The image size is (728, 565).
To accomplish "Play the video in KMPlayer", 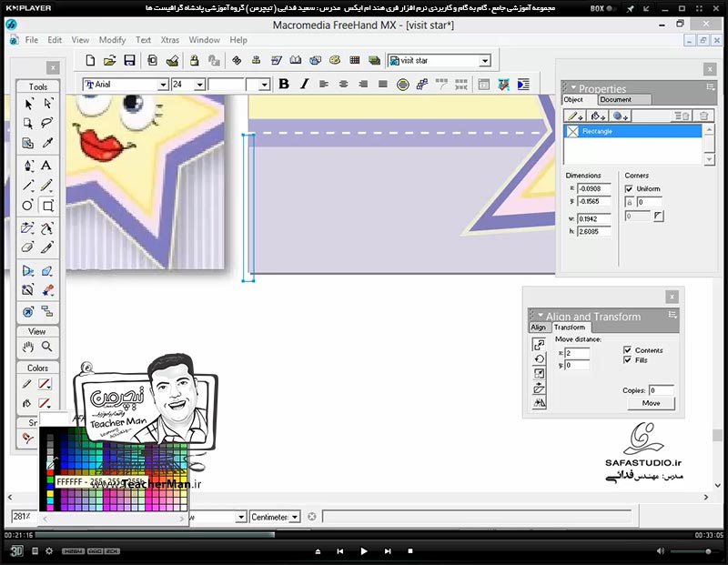I will pos(363,551).
